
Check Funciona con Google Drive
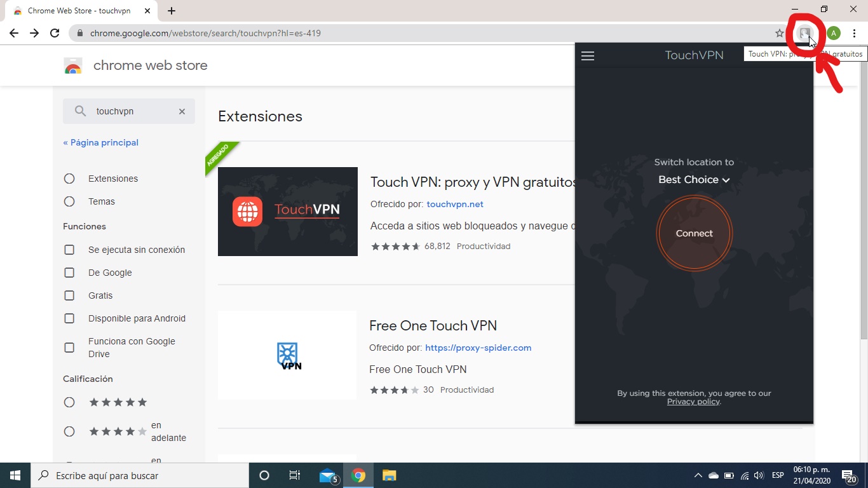coord(69,348)
